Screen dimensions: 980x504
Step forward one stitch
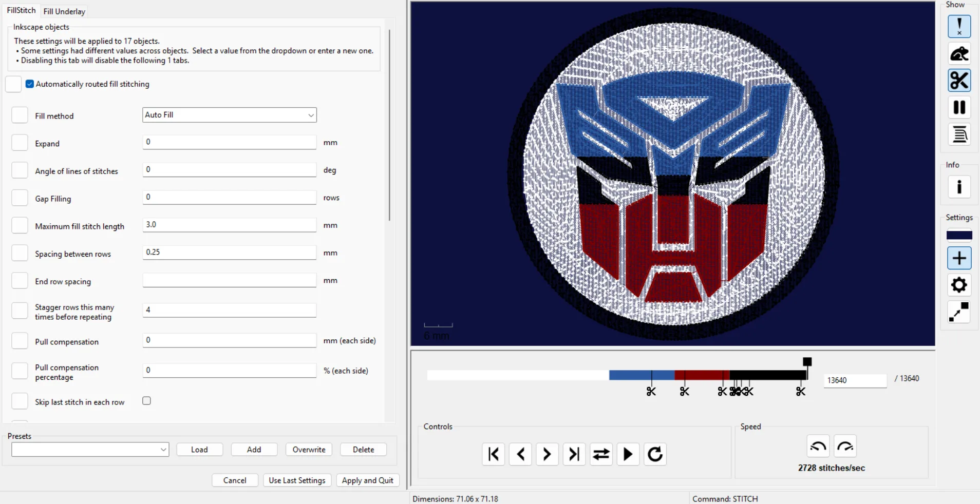[547, 454]
